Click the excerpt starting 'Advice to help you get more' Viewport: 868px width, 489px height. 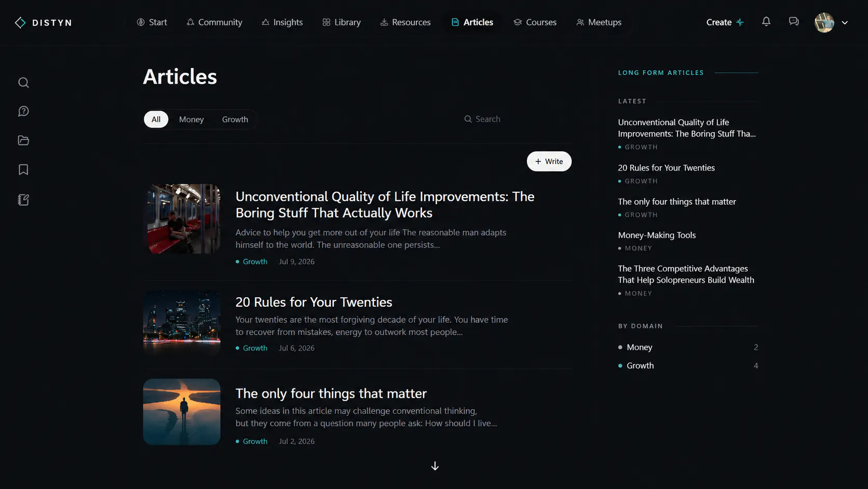pos(371,239)
